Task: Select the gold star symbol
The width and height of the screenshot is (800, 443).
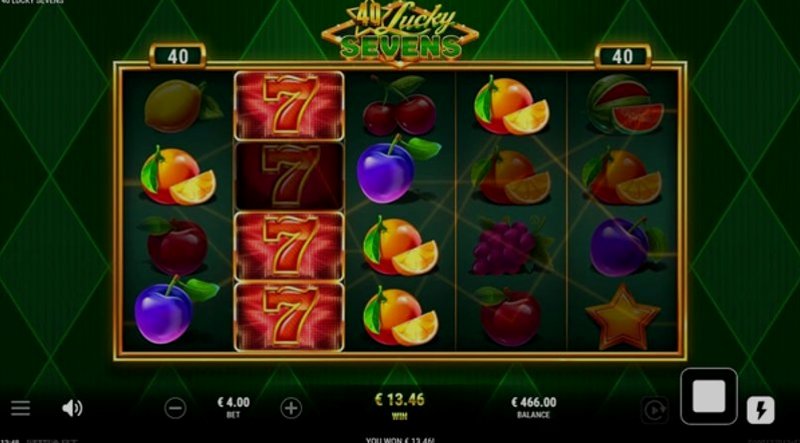Action: tap(622, 317)
